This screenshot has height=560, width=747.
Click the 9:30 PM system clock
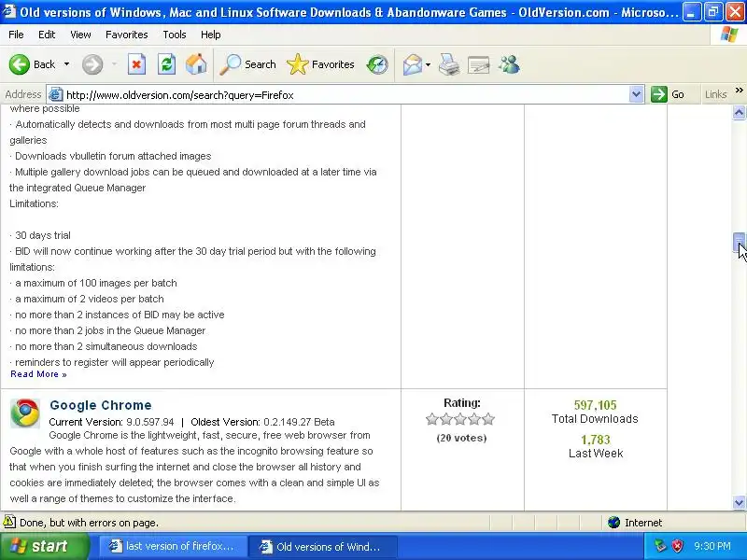click(712, 546)
